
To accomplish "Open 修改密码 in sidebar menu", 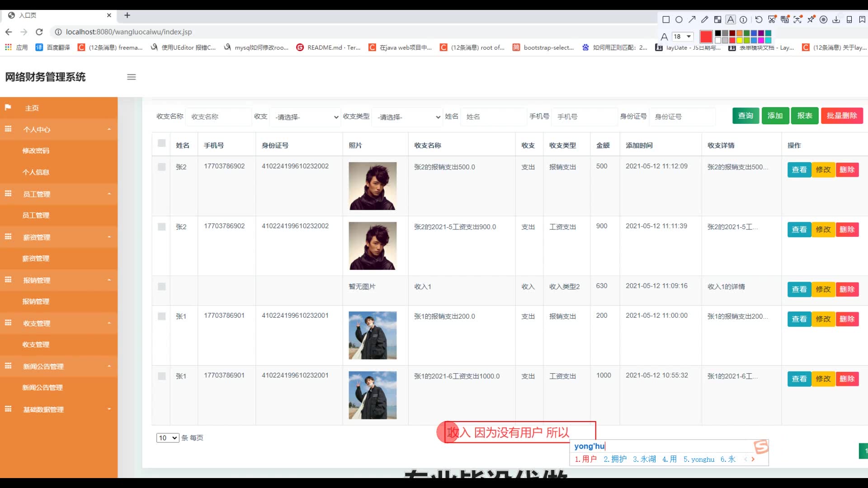I will [x=36, y=150].
